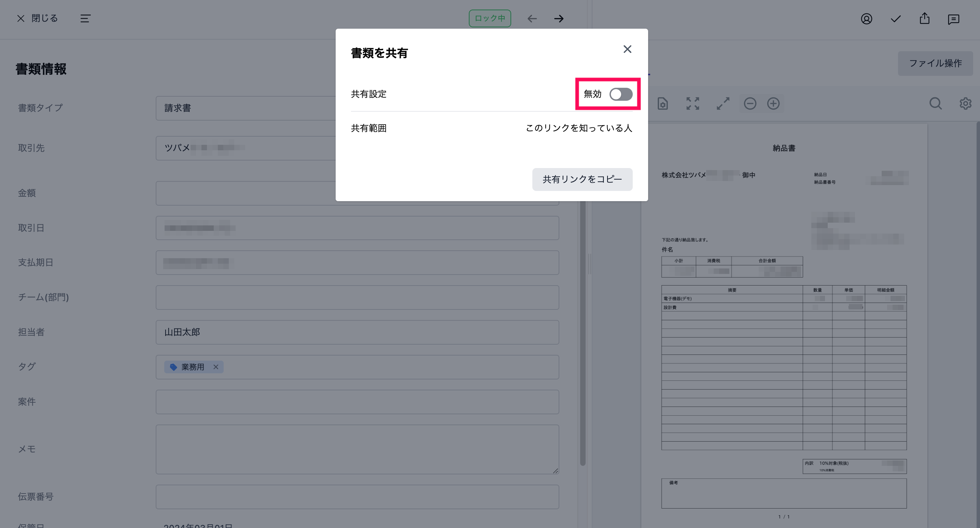Go to next document with right arrow

tap(559, 18)
